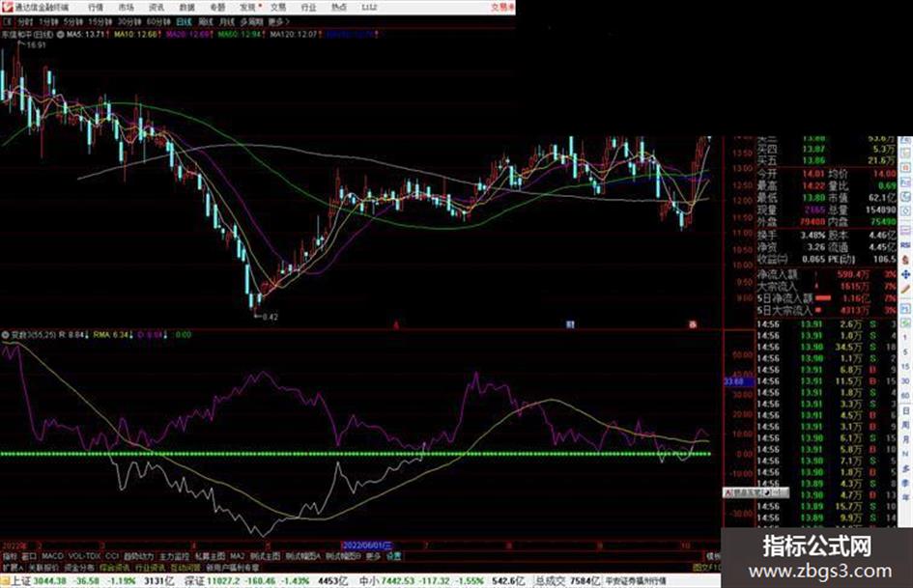Apply the CCI indicator
This screenshot has height=588, width=913.
click(112, 556)
